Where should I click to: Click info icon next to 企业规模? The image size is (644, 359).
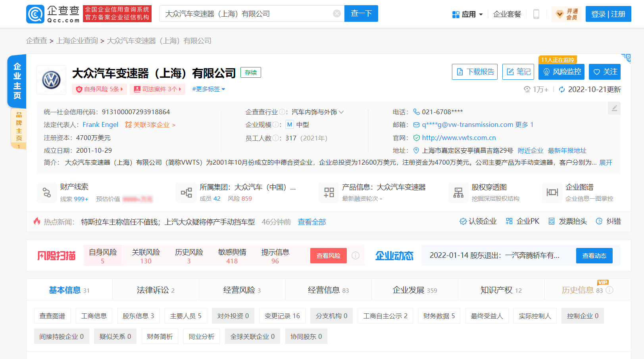pyautogui.click(x=275, y=125)
